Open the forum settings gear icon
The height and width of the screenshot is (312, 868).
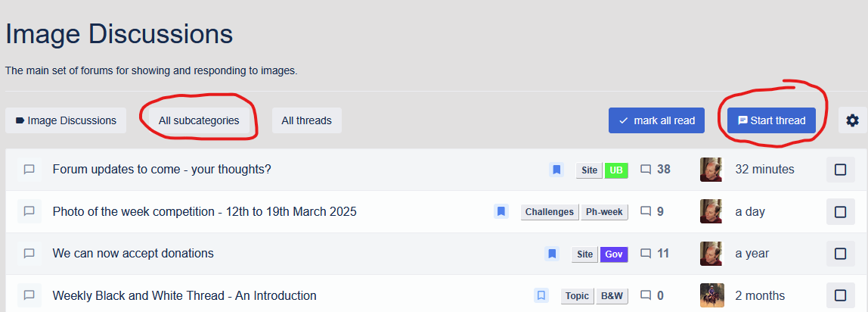(x=852, y=120)
